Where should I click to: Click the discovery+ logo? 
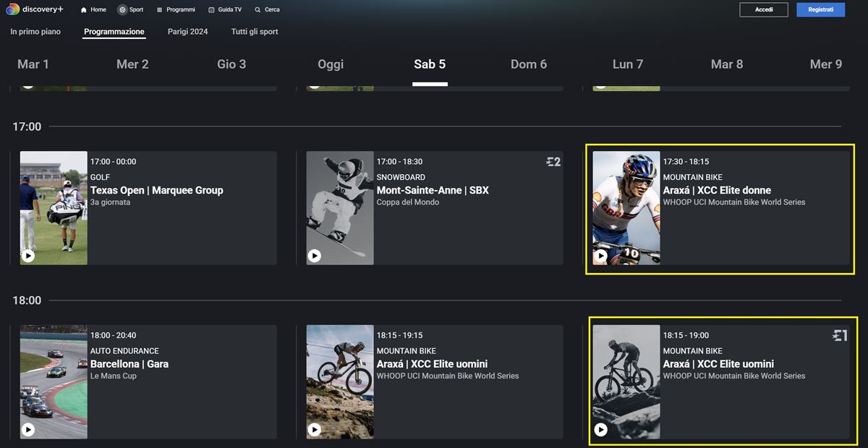coord(35,9)
